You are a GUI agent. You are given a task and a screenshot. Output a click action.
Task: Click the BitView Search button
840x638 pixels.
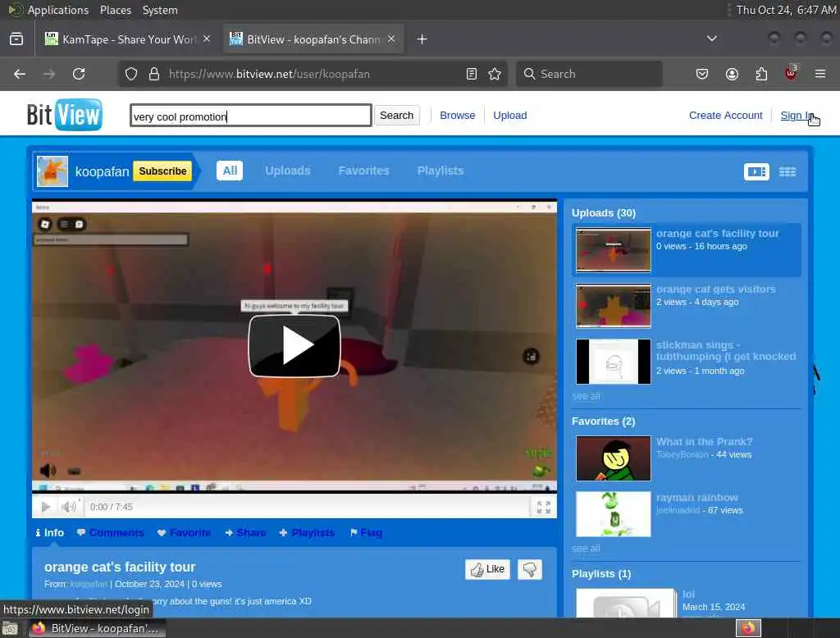pos(396,115)
